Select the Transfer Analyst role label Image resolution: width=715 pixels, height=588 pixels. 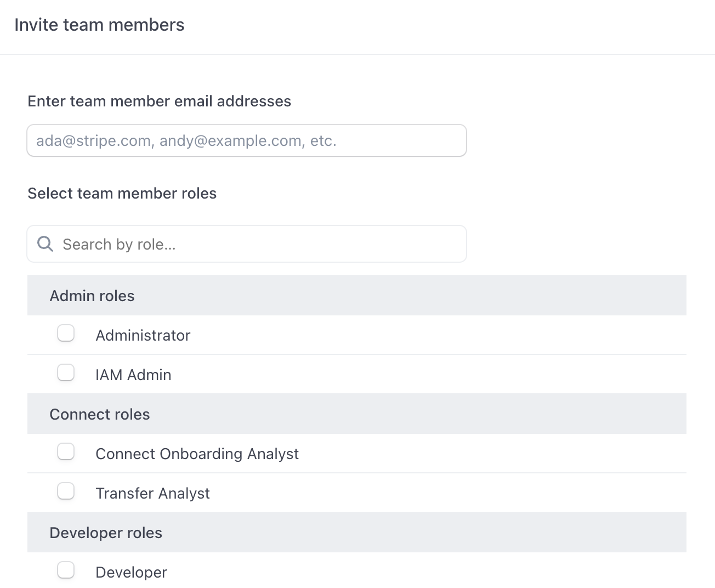click(x=152, y=493)
